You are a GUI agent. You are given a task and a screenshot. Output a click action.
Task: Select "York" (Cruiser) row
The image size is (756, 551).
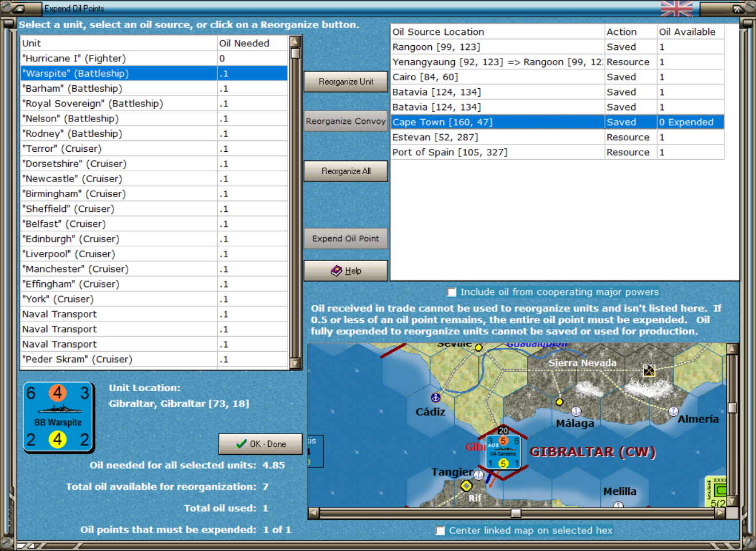(154, 299)
